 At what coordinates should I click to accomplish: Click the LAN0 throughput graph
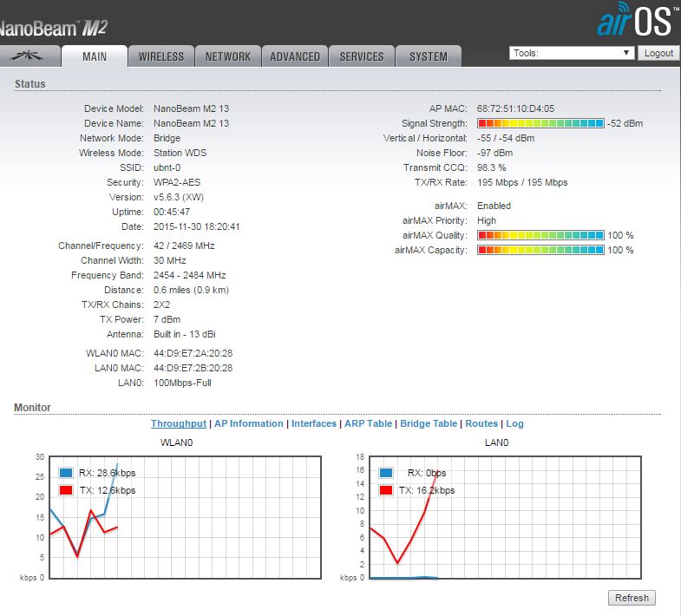click(505, 517)
